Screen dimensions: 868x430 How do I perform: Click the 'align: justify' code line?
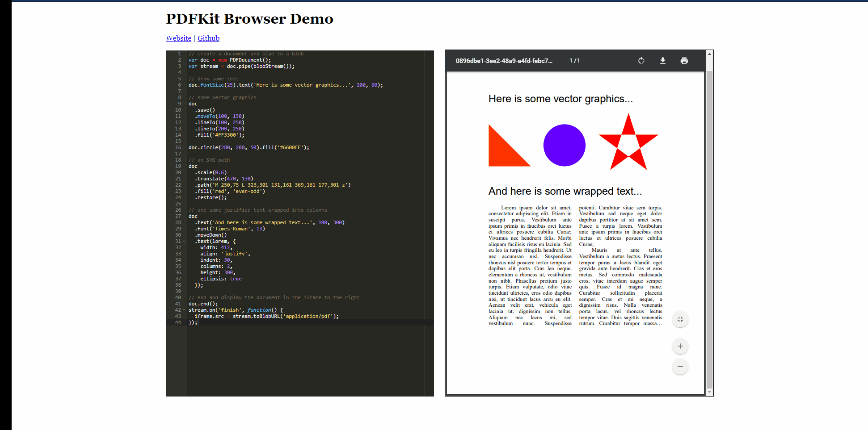tap(225, 254)
